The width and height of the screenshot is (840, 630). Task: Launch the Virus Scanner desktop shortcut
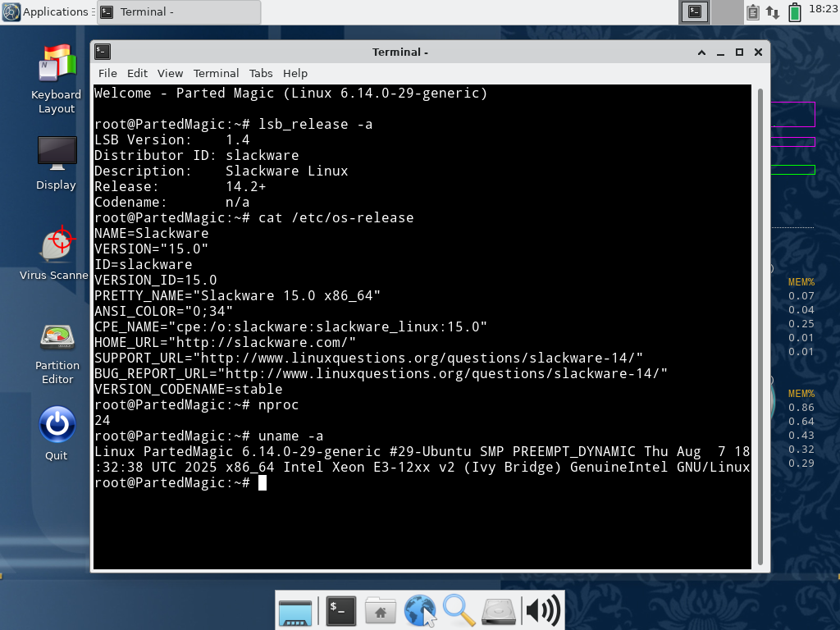click(x=57, y=244)
